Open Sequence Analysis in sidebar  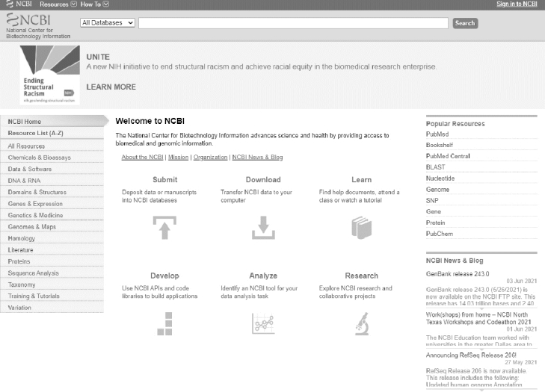52,273
